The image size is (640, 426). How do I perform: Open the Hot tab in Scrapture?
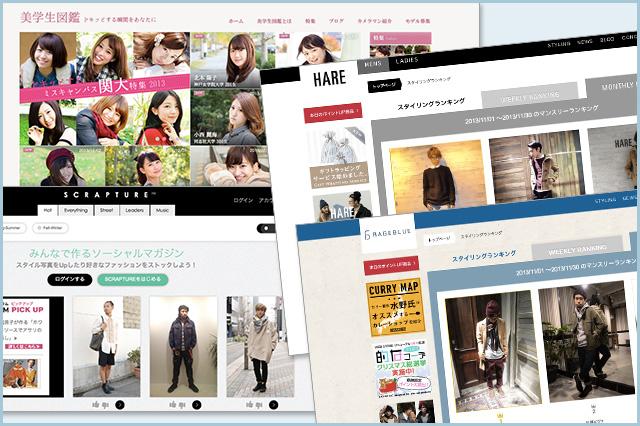(48, 210)
